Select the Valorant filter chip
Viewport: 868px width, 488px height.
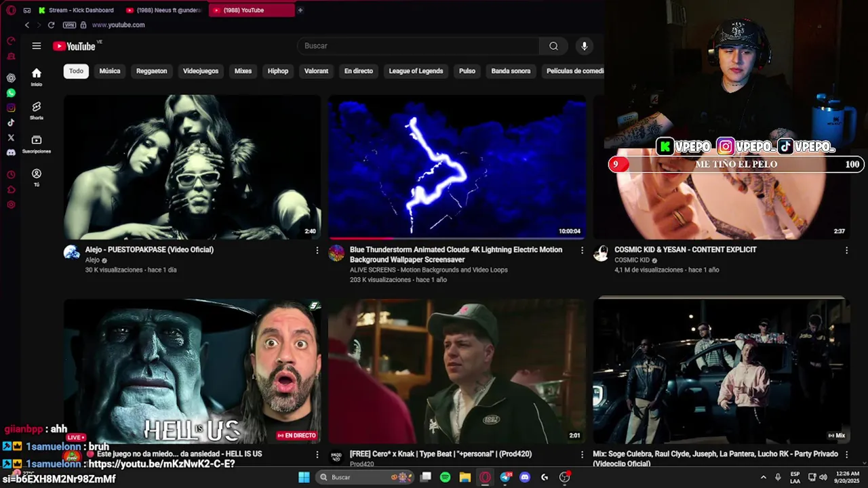(x=316, y=71)
